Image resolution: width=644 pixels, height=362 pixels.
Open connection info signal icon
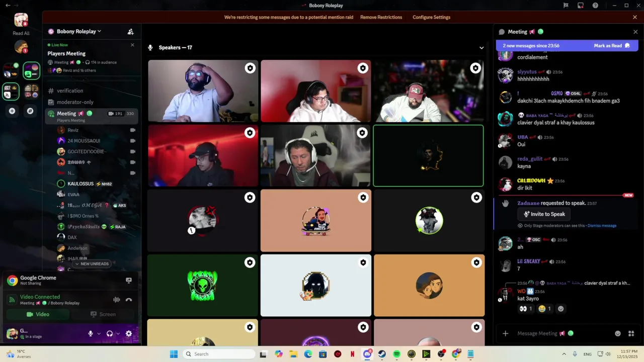tap(12, 300)
